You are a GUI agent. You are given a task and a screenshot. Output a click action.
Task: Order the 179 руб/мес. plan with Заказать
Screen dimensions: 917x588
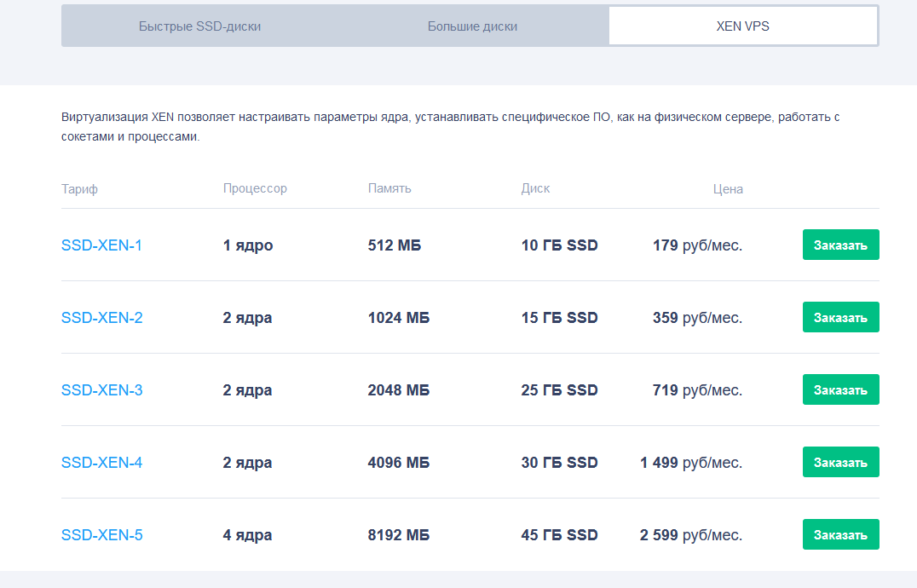click(x=840, y=245)
